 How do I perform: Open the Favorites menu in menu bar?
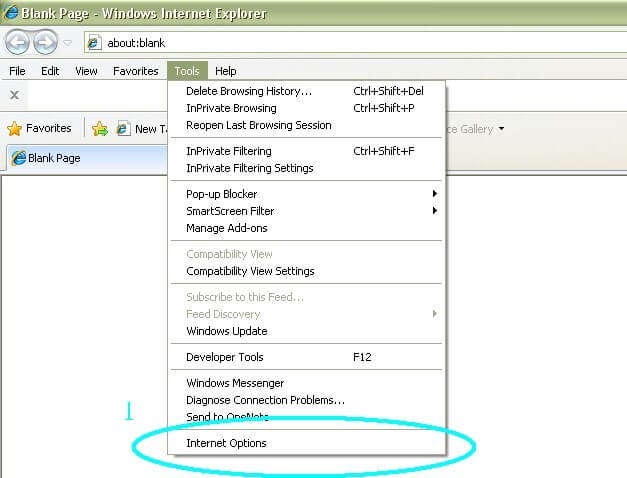click(x=136, y=71)
